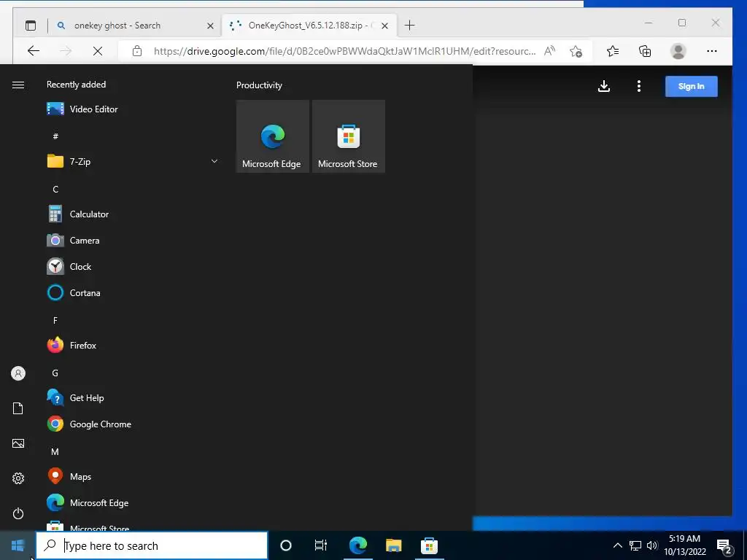Click the Edge address bar URL
This screenshot has width=747, height=560.
344,51
